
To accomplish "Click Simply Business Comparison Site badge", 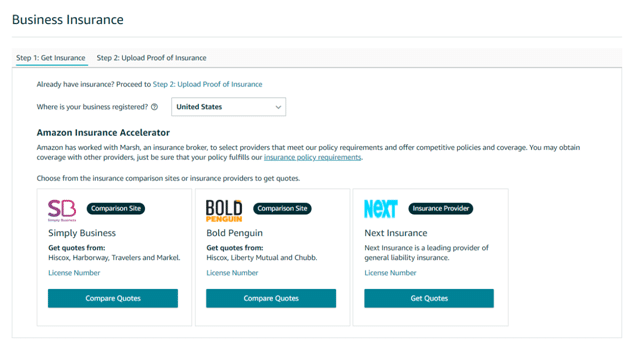I will [x=116, y=208].
